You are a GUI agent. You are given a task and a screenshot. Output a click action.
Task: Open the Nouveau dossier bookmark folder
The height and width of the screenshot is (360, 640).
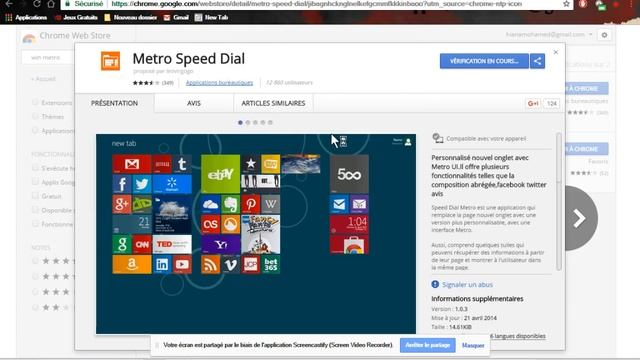[x=131, y=18]
